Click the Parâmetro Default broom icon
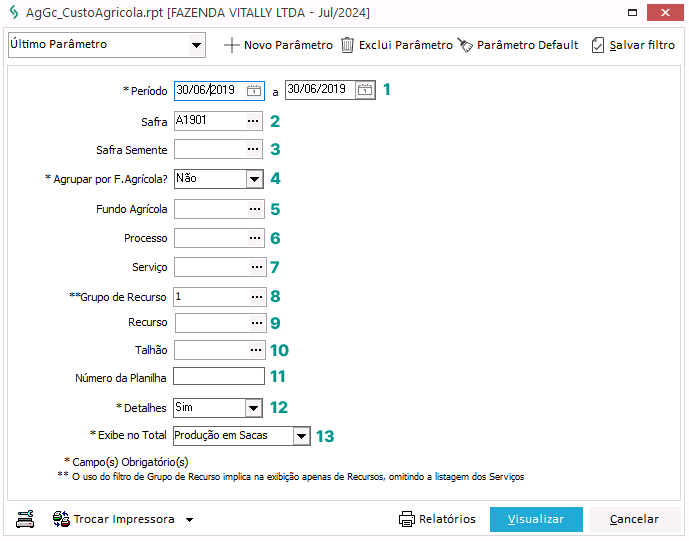 (x=465, y=45)
